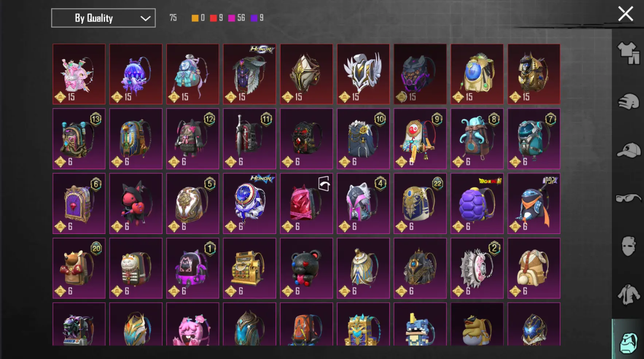
Task: Filter by the purple quality swatch
Action: coord(254,18)
